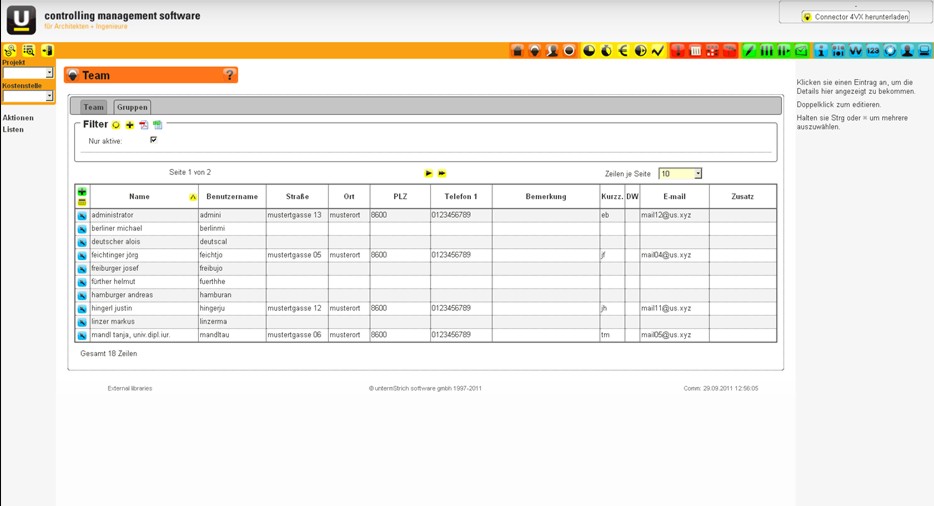Toggle the Name column sort arrow
The height and width of the screenshot is (506, 934).
[x=192, y=197]
